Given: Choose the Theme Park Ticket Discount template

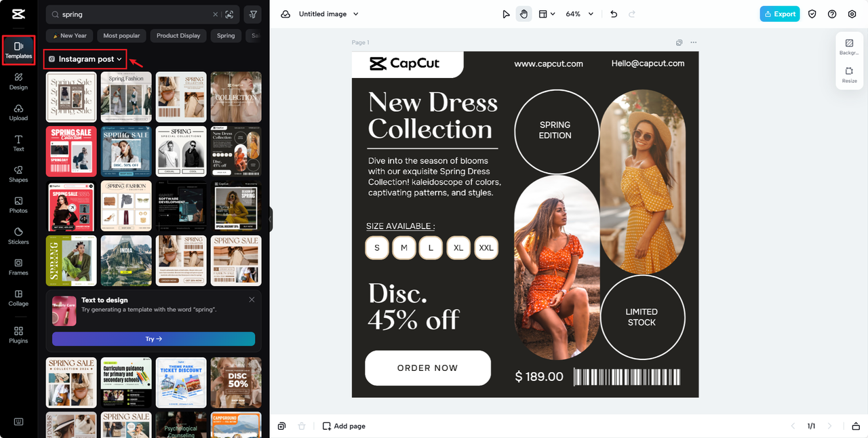Looking at the screenshot, I should pos(181,382).
